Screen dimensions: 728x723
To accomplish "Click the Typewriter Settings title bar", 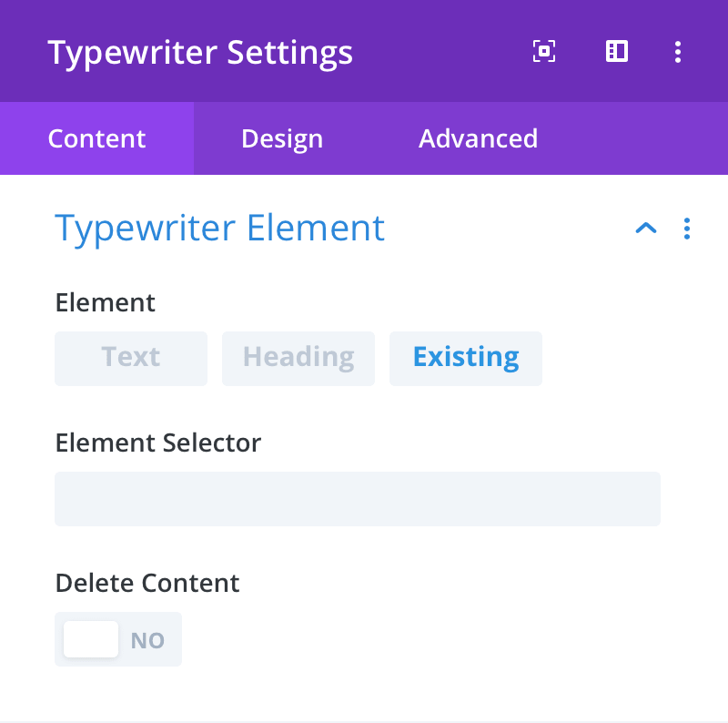I will 200,52.
